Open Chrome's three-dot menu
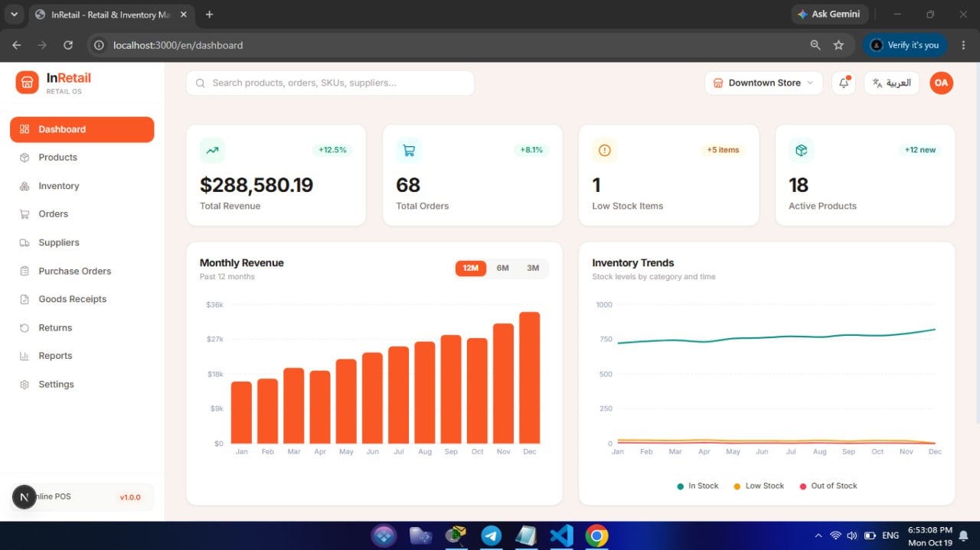Viewport: 980px width, 550px height. click(963, 45)
